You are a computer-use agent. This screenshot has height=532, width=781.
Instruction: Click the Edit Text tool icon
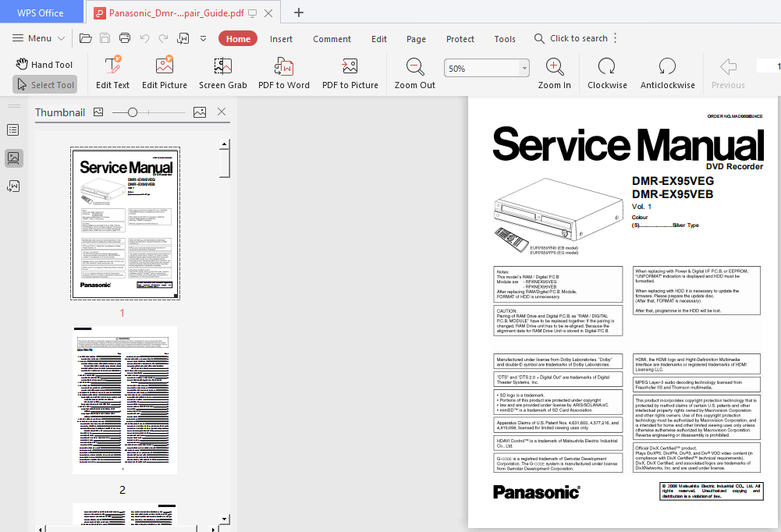pos(112,66)
